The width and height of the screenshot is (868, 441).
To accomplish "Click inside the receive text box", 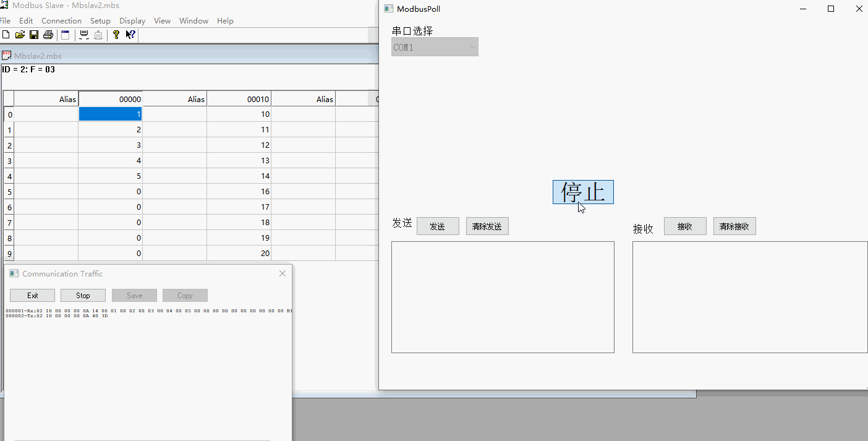I will click(x=750, y=297).
